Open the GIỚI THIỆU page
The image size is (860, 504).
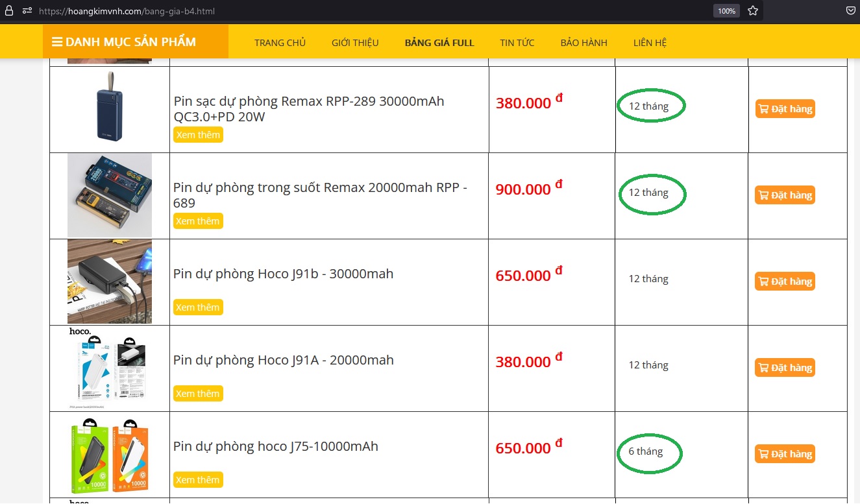tap(355, 43)
